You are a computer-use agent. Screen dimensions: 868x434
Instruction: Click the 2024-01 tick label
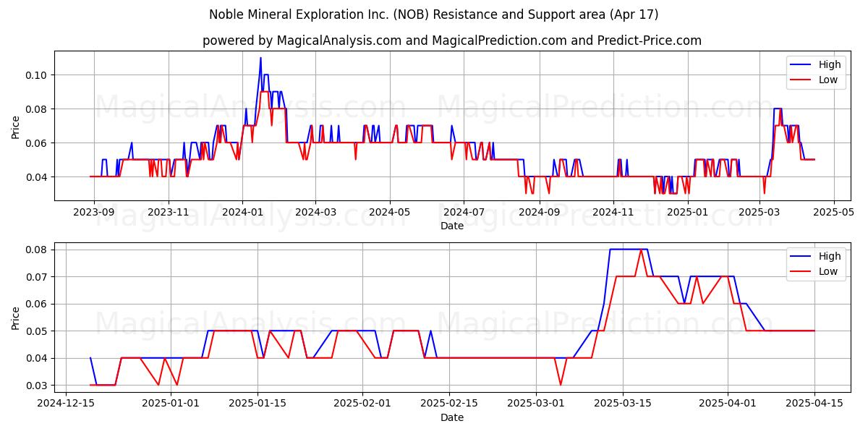coord(242,213)
